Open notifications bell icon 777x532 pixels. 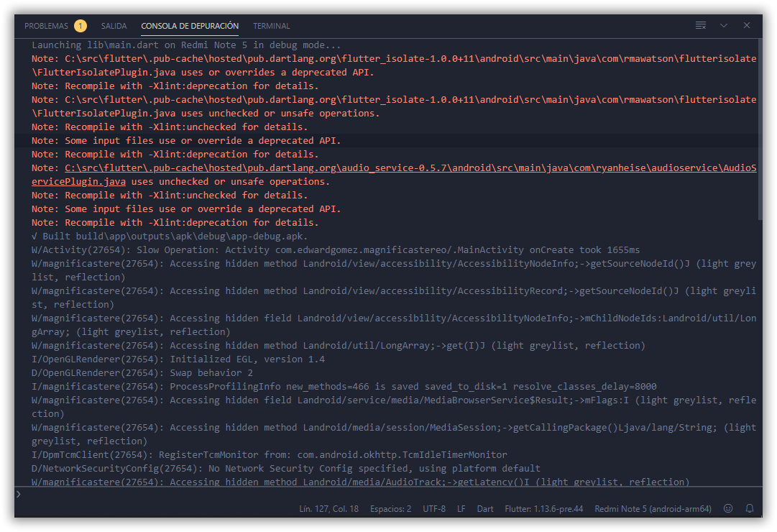(x=750, y=508)
